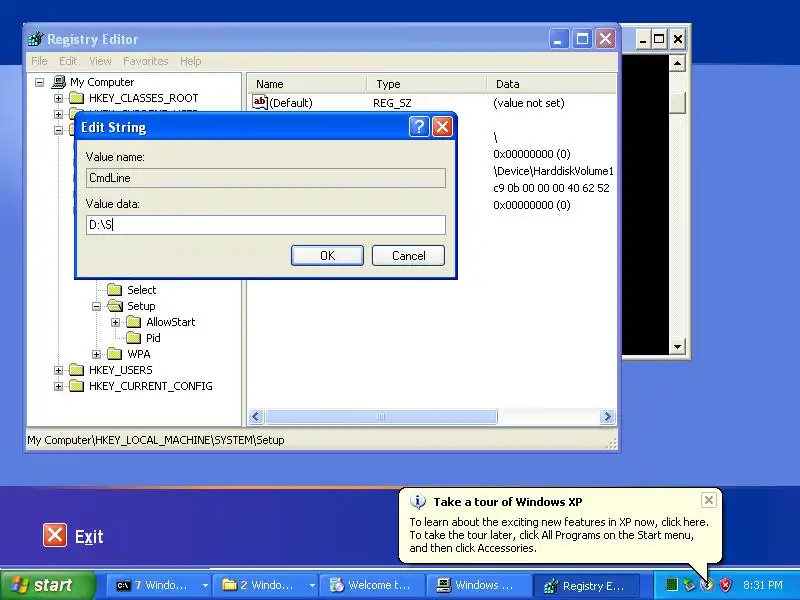
Task: Close the Edit String dialog with X
Action: click(442, 127)
